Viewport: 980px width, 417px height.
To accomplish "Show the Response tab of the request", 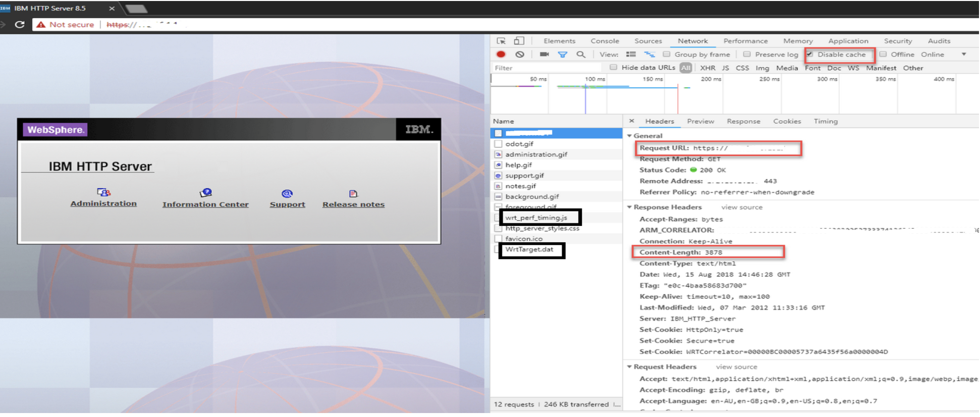I will pyautogui.click(x=743, y=121).
